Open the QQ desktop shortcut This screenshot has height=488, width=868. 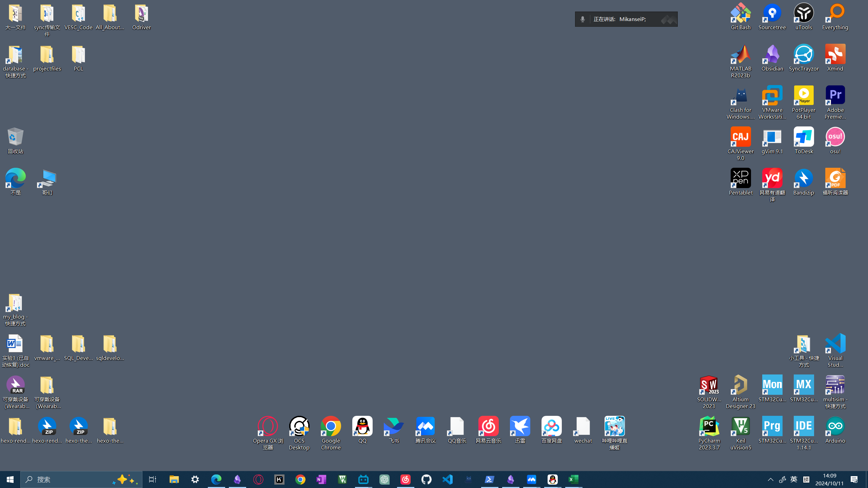coord(362,430)
